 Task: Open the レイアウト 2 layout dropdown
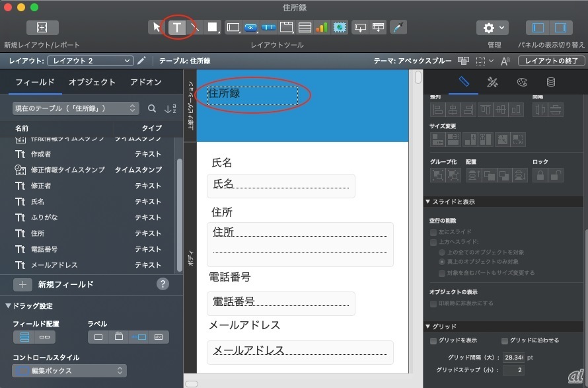click(91, 61)
